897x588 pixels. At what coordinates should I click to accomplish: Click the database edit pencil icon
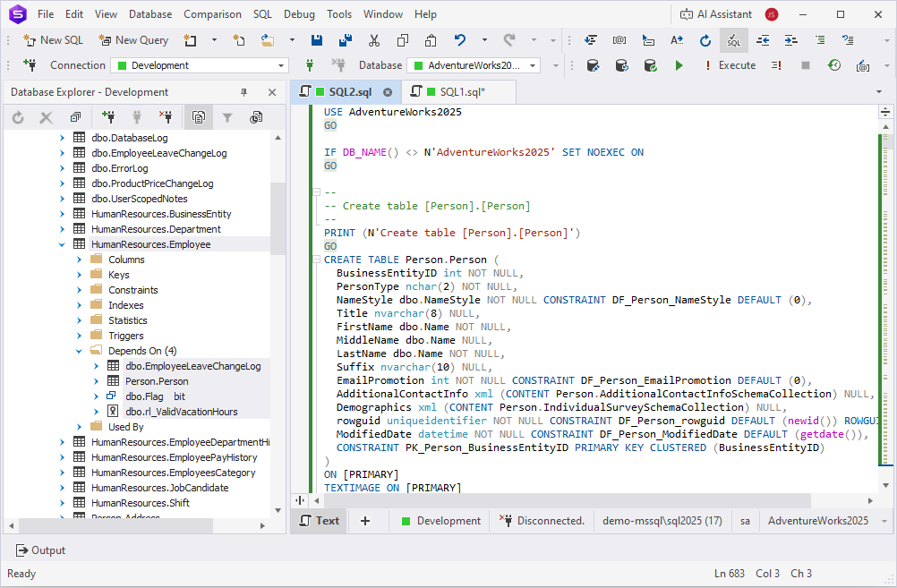[594, 65]
